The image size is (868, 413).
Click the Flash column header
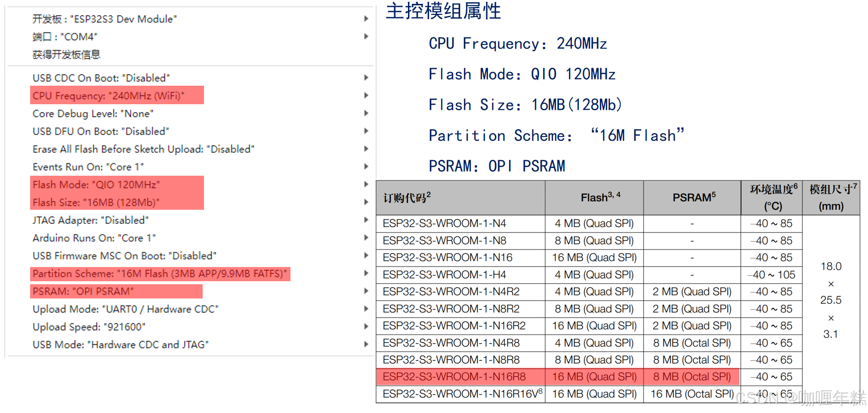(594, 198)
